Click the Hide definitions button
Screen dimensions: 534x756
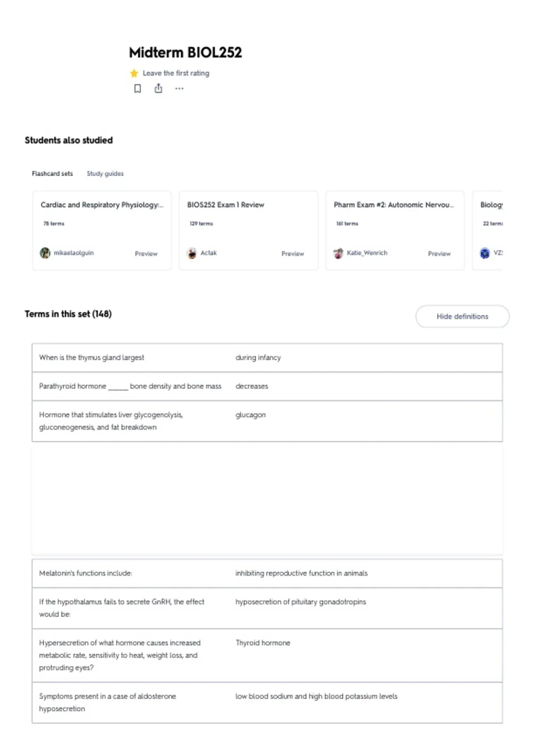[462, 316]
